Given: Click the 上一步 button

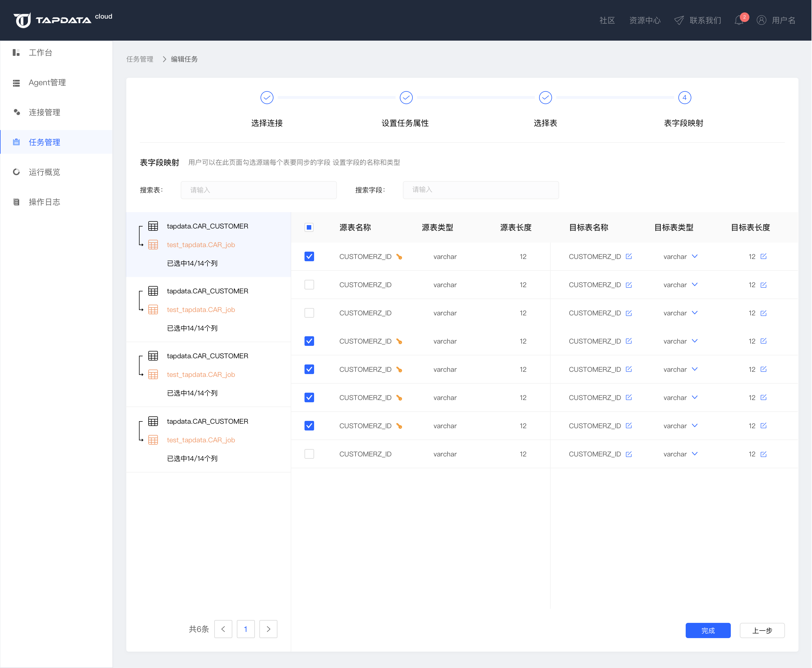Looking at the screenshot, I should tap(762, 630).
